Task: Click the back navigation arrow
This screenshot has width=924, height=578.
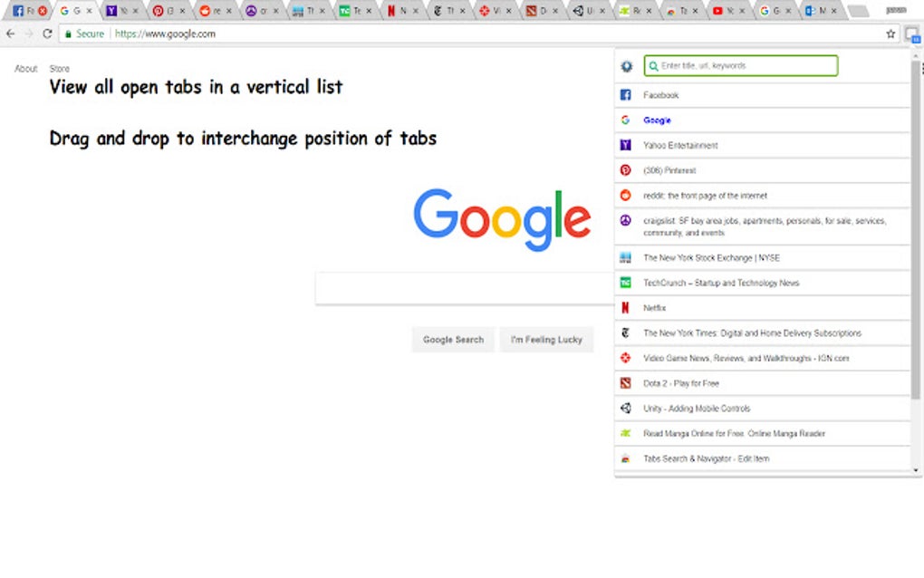Action: coord(11,32)
